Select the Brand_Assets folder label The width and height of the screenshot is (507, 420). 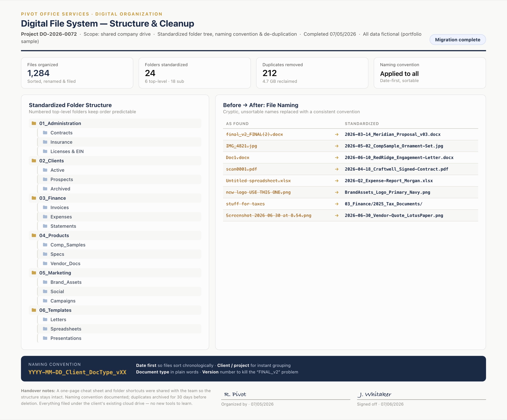[66, 282]
